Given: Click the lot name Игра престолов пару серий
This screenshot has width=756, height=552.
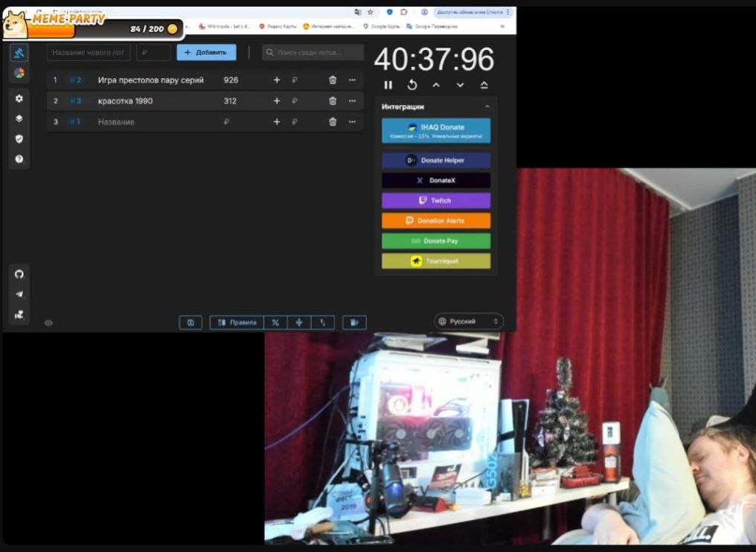Looking at the screenshot, I should tap(151, 80).
